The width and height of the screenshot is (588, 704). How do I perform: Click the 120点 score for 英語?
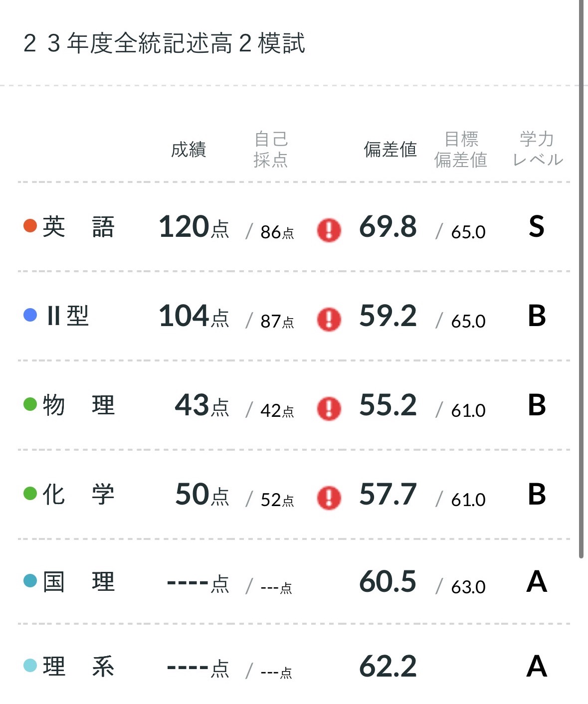194,227
